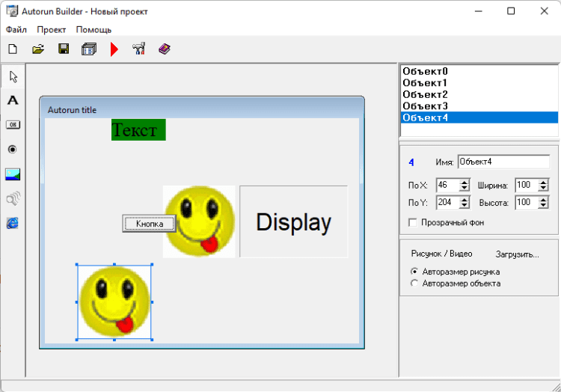Open the Файл menu

pos(16,30)
